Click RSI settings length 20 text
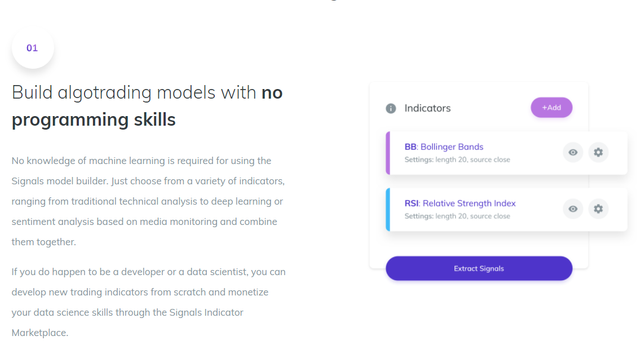Image resolution: width=640 pixels, height=361 pixels. tap(457, 216)
